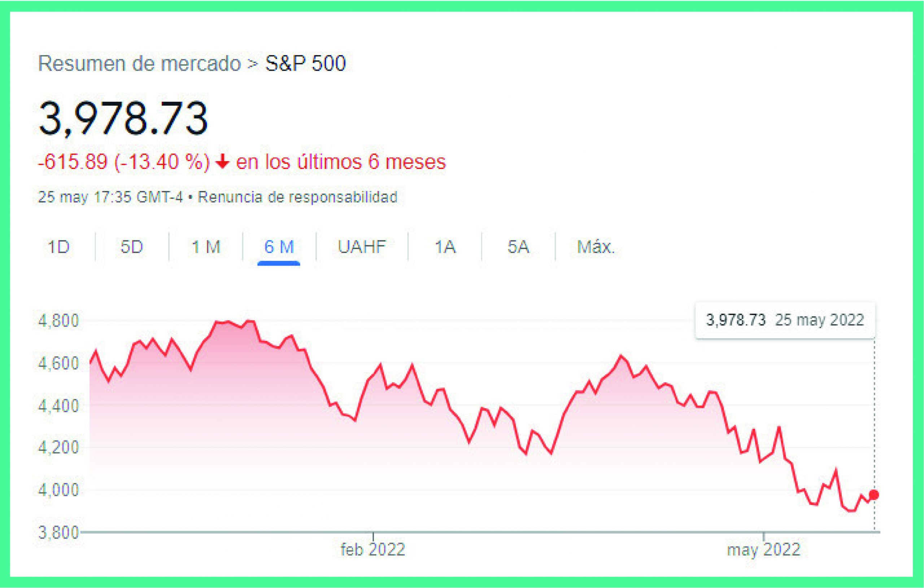924x588 pixels.
Task: Click the -615.89 (-13.40 %) change text
Action: tap(123, 162)
